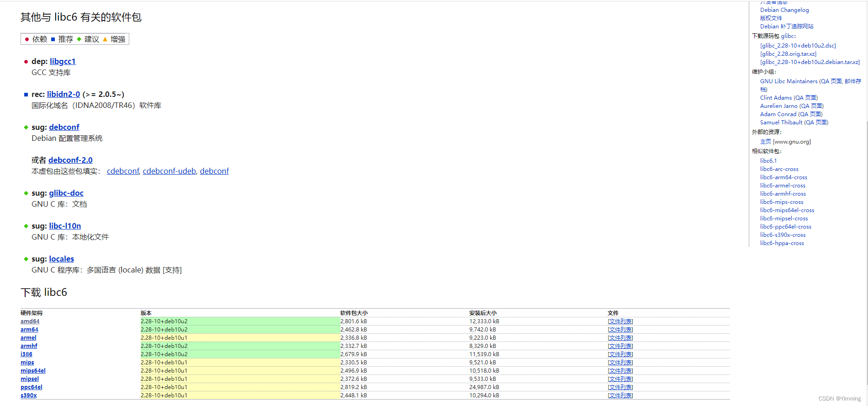Open the 主页 homepage link
868x406 pixels.
pos(766,142)
